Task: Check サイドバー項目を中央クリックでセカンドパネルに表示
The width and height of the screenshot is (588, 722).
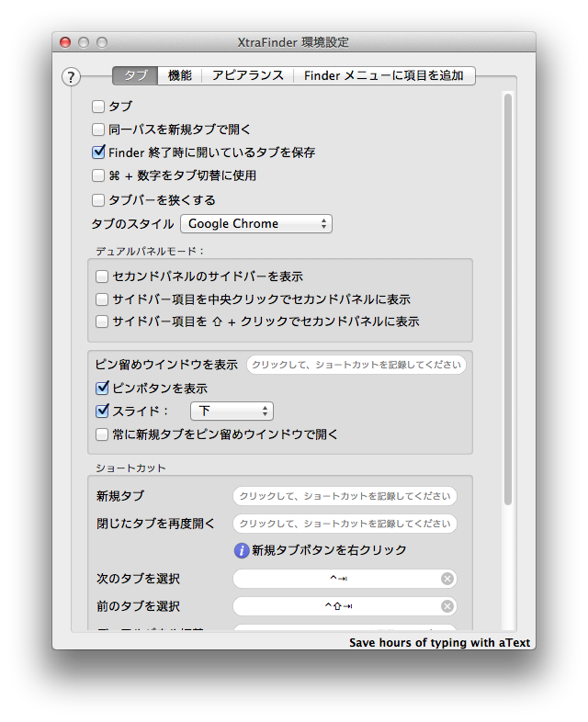Action: coord(102,299)
